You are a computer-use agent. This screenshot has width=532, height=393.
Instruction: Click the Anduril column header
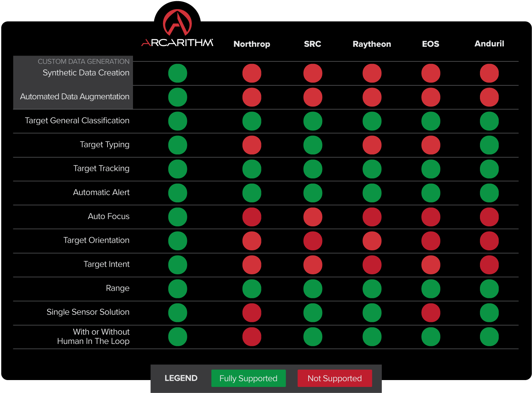(x=489, y=44)
